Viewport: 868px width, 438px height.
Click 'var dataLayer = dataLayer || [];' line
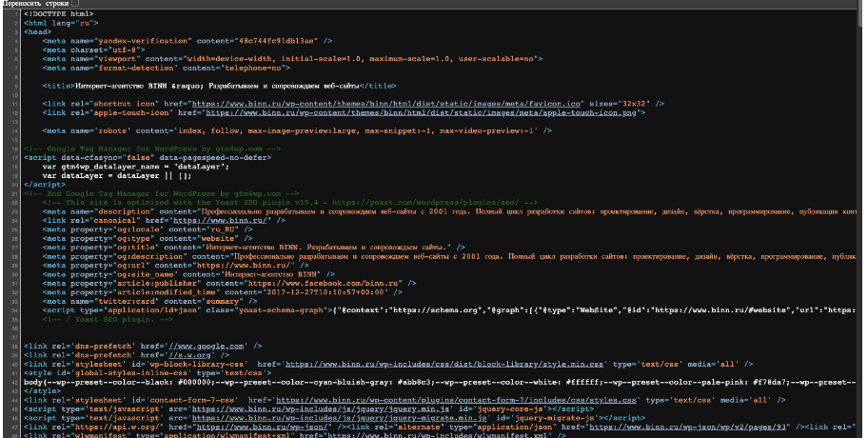click(117, 175)
